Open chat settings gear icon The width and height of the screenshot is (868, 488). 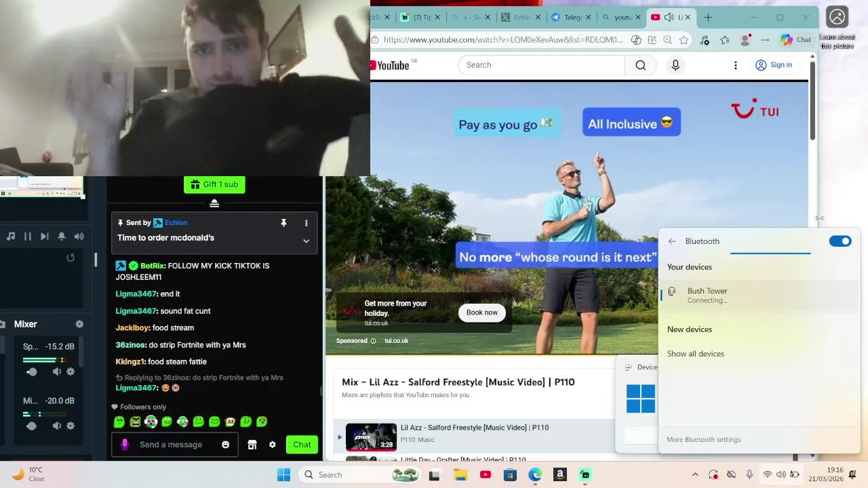point(273,445)
